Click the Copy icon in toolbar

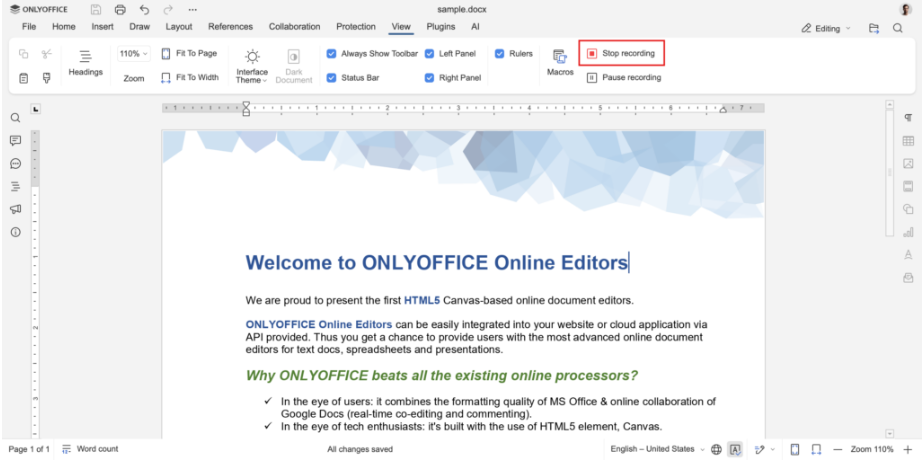[24, 54]
